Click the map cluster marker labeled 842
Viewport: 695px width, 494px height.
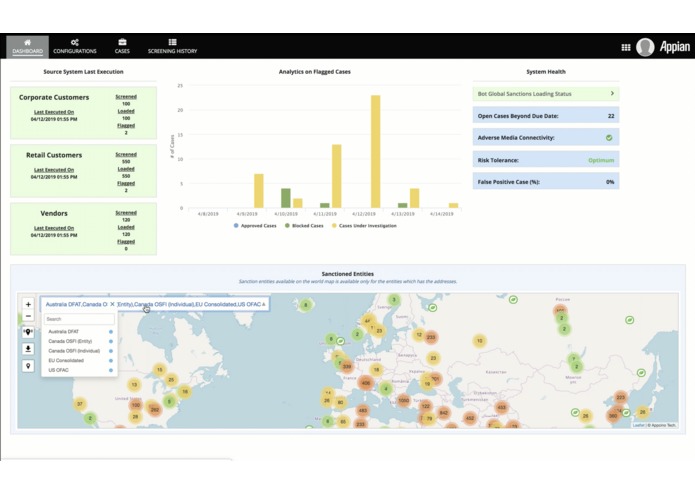[444, 412]
